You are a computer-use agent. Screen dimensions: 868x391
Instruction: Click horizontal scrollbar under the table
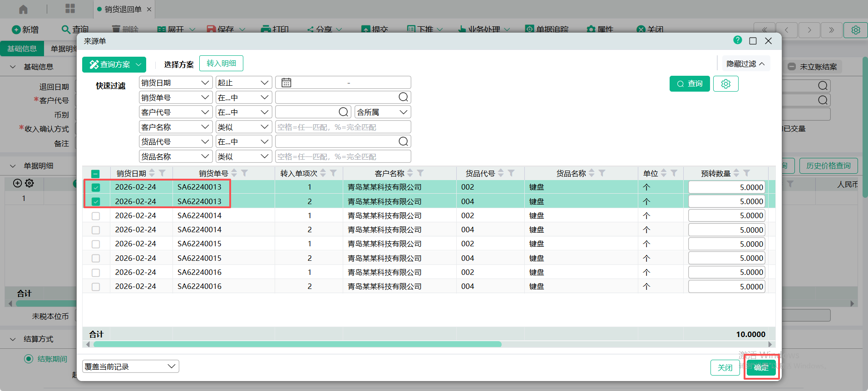297,344
